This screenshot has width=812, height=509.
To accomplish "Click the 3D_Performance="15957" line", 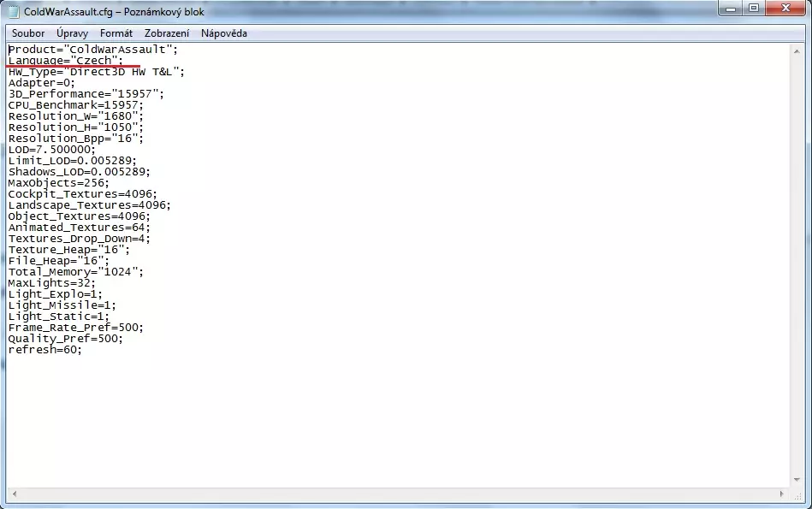I will [86, 94].
